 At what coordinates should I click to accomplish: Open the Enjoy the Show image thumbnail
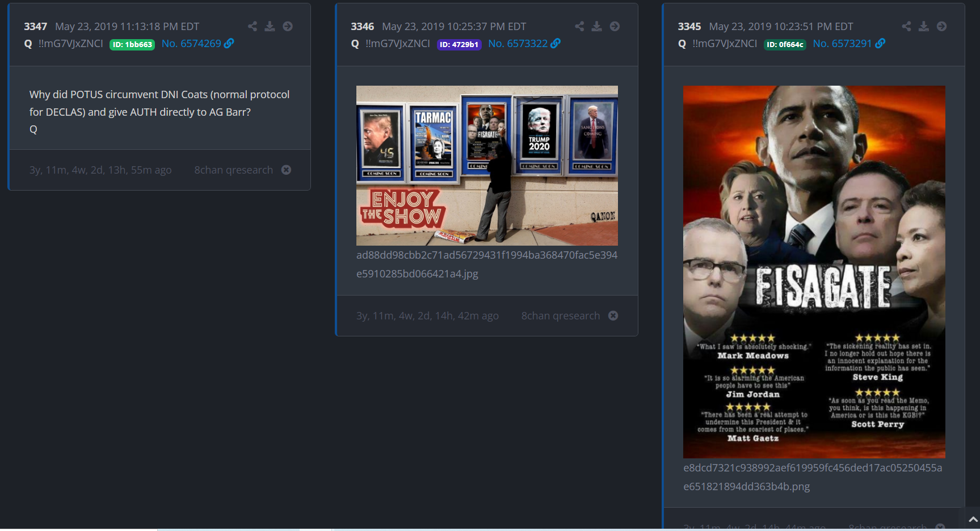pos(487,166)
